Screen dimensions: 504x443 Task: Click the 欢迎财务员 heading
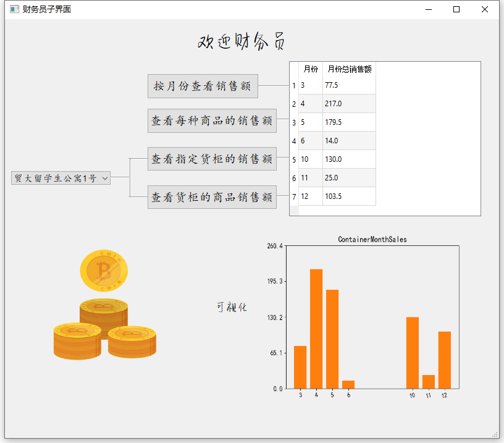(x=241, y=41)
